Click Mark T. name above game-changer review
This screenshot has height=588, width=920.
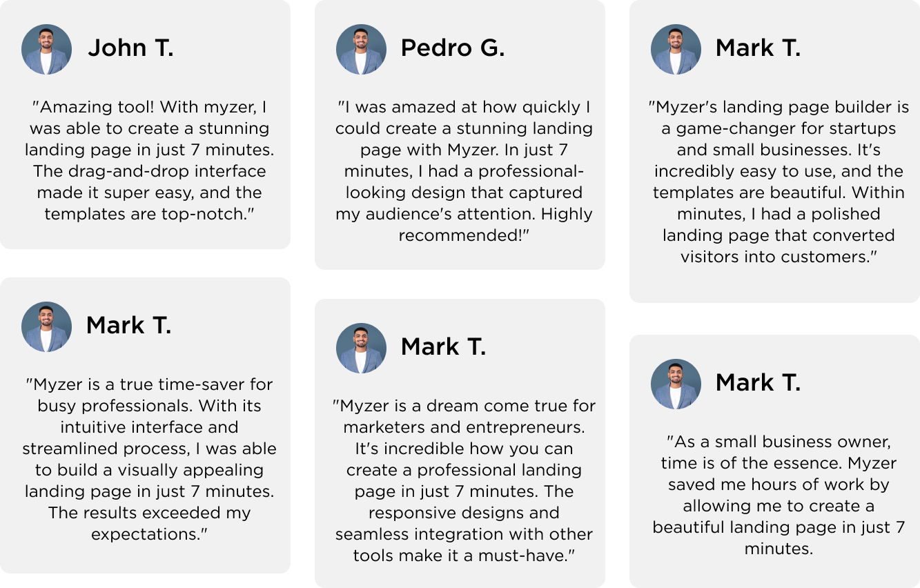tap(758, 48)
